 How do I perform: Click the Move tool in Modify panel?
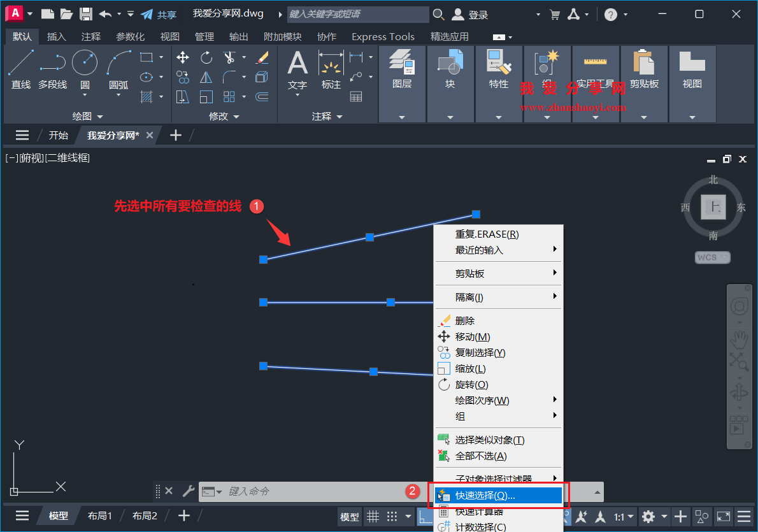point(183,57)
